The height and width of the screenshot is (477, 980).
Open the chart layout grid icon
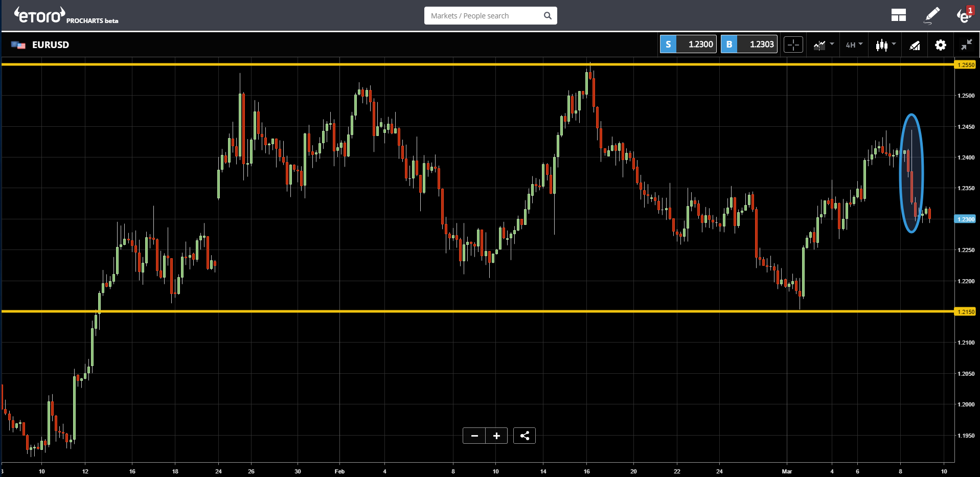point(898,15)
